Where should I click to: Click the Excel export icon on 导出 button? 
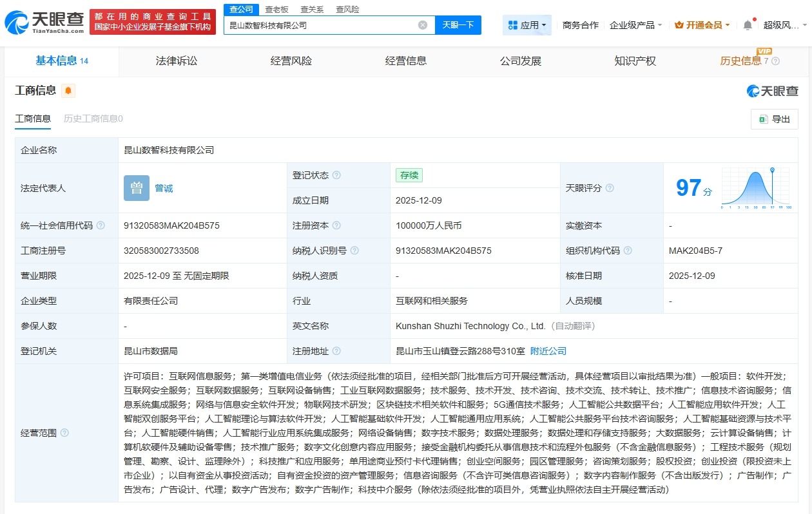point(764,119)
